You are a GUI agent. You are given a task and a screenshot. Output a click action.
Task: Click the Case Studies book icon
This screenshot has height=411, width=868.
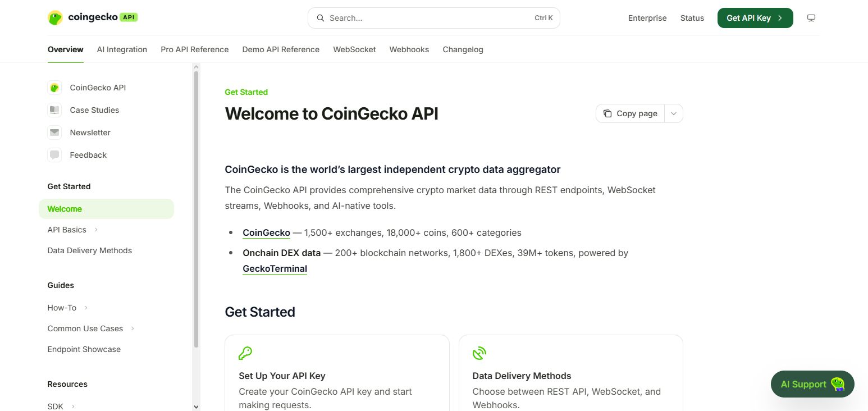coord(54,110)
